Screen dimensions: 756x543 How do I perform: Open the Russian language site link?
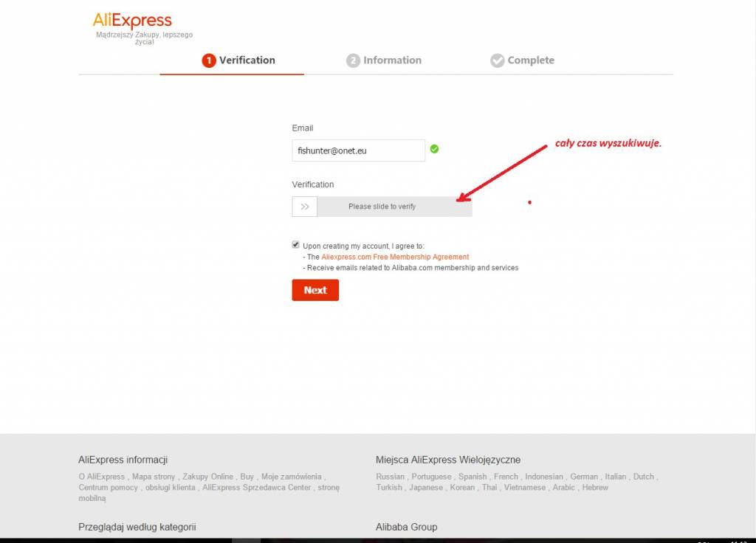coord(391,477)
